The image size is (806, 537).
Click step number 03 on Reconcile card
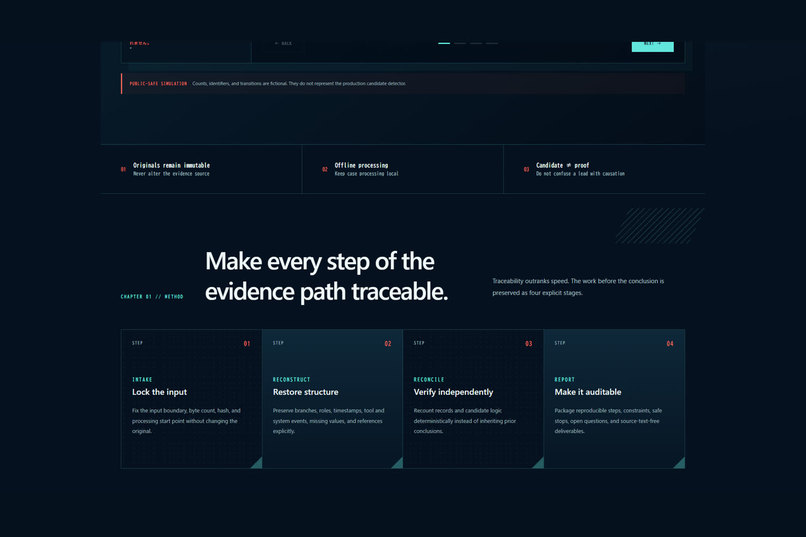pos(528,343)
